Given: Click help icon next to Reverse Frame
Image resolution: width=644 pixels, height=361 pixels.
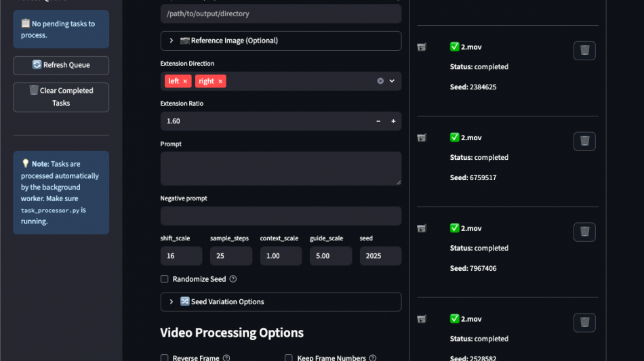Looking at the screenshot, I should pyautogui.click(x=226, y=358).
